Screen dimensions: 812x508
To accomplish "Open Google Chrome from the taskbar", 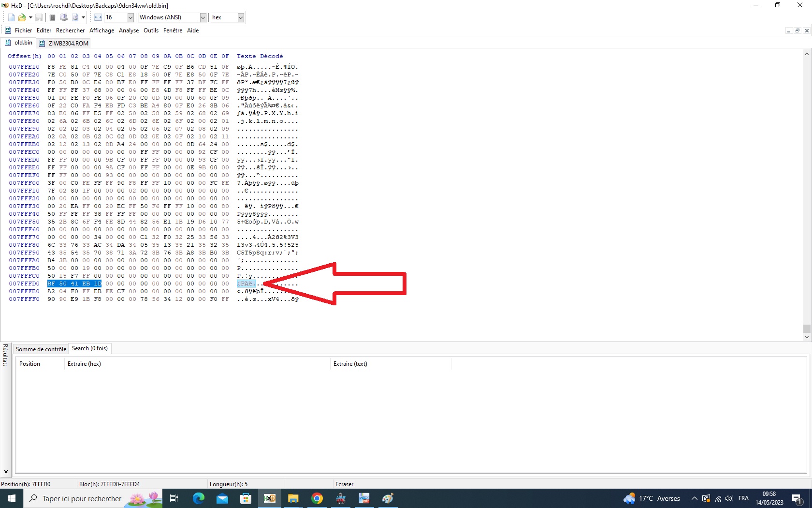I will coord(317,498).
